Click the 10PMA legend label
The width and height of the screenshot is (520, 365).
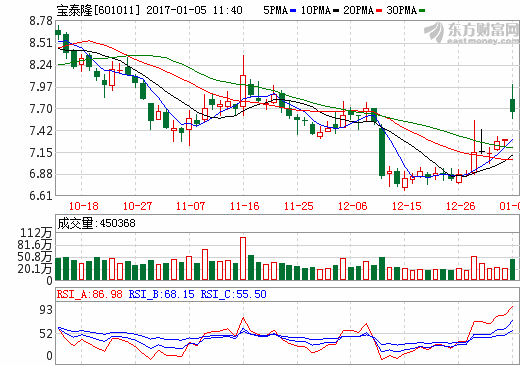pos(315,10)
